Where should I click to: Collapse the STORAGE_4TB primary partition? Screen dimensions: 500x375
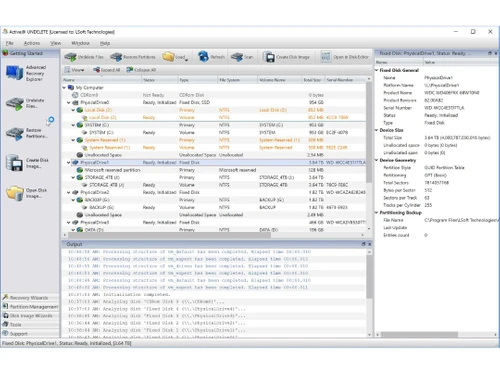(x=73, y=178)
